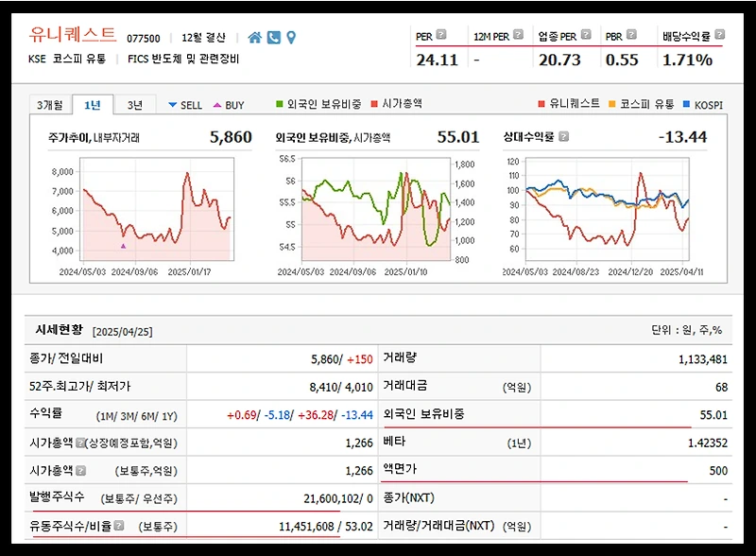Screen dimensions: 756x556
Task: Open the PER help tooltip icon
Action: [x=439, y=34]
